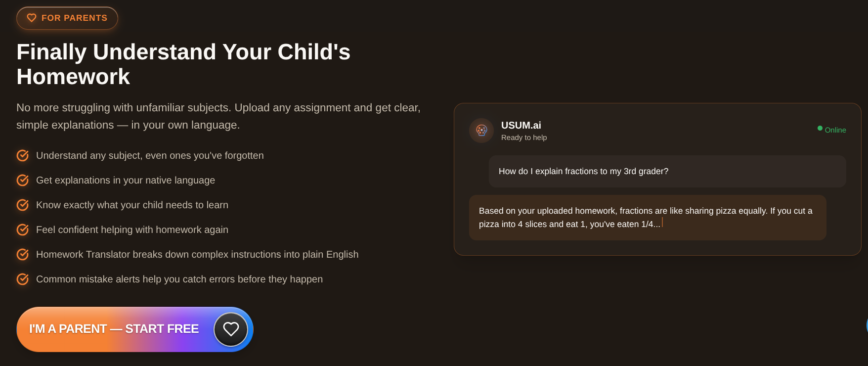Viewport: 868px width, 366px height.
Task: Select the pizza fractions answer bubble
Action: click(648, 218)
